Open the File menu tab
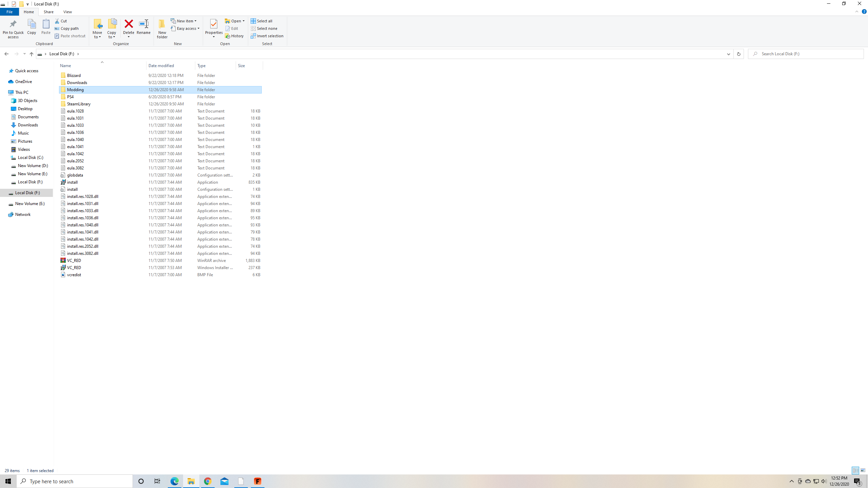This screenshot has width=868, height=488. [x=9, y=12]
